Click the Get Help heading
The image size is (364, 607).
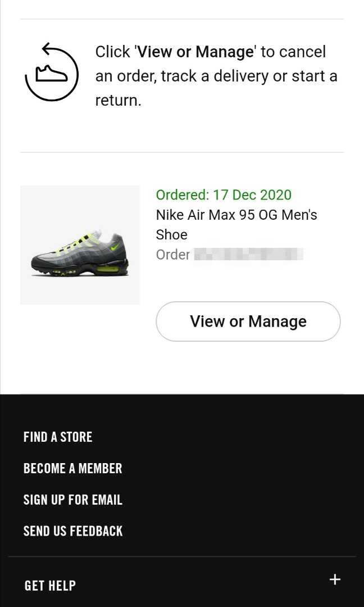pos(50,585)
